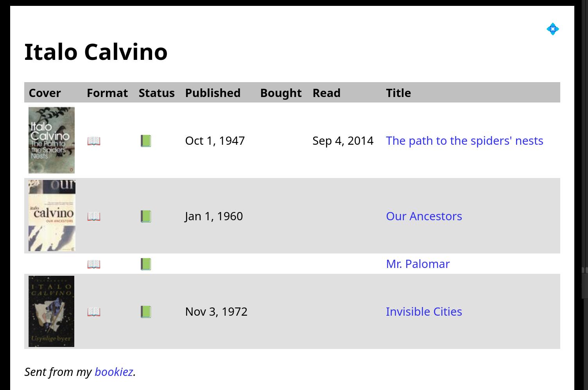Click the Our Ancestors cover image
The image size is (588, 390).
coord(52,216)
